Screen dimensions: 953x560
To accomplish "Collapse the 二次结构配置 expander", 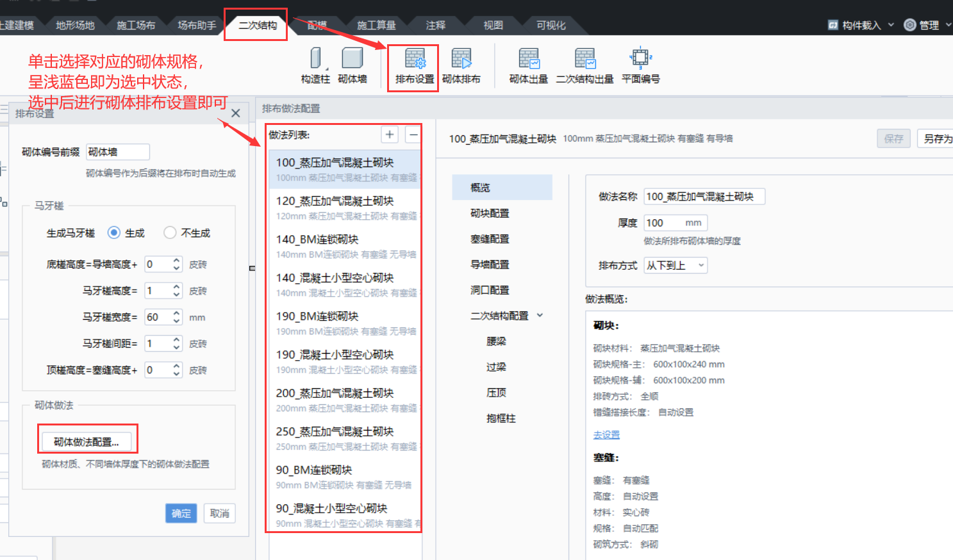I will [x=540, y=315].
